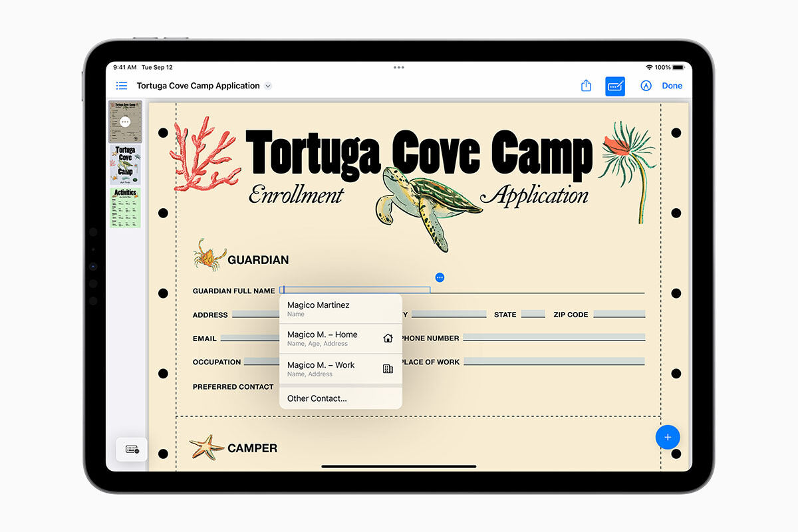Tap the starfish illustration beside Camper
Screen dimensions: 798x532
pyautogui.click(x=206, y=448)
